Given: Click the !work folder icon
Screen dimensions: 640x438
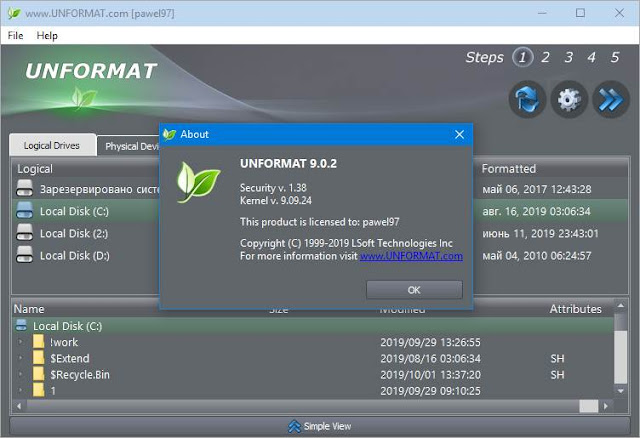Looking at the screenshot, I should pos(38,342).
